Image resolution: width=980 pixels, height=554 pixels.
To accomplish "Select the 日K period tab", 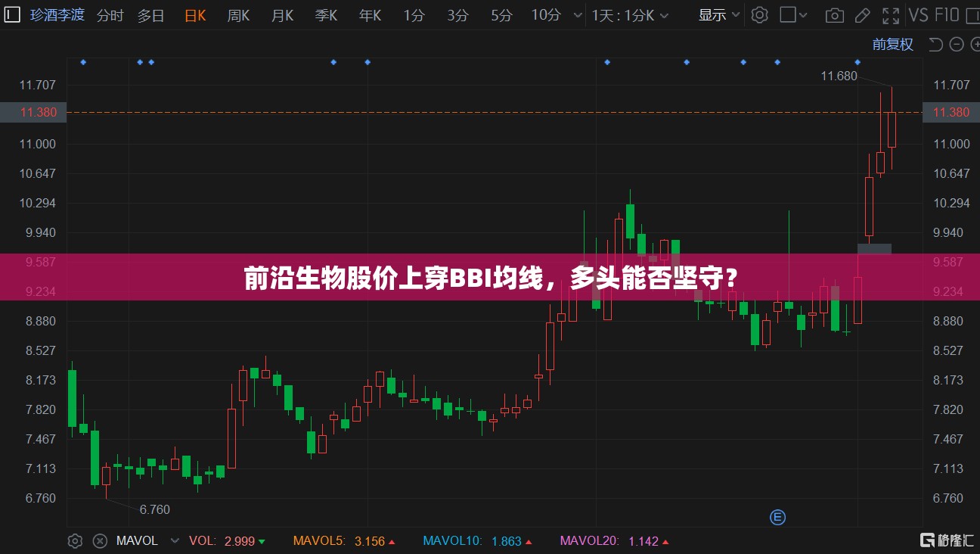I will coord(195,15).
